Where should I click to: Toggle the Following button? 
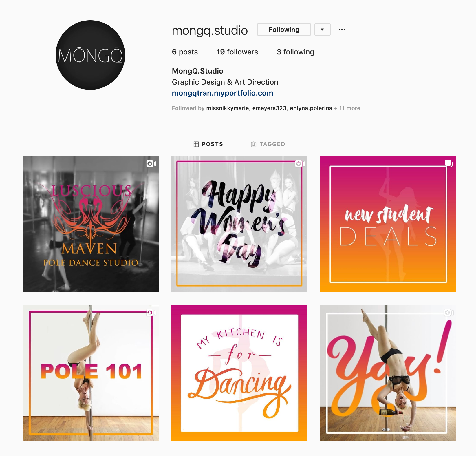(284, 30)
